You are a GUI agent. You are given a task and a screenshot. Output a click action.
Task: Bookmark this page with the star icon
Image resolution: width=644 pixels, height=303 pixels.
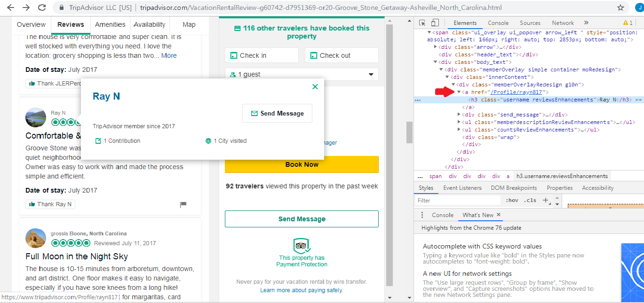tap(620, 8)
